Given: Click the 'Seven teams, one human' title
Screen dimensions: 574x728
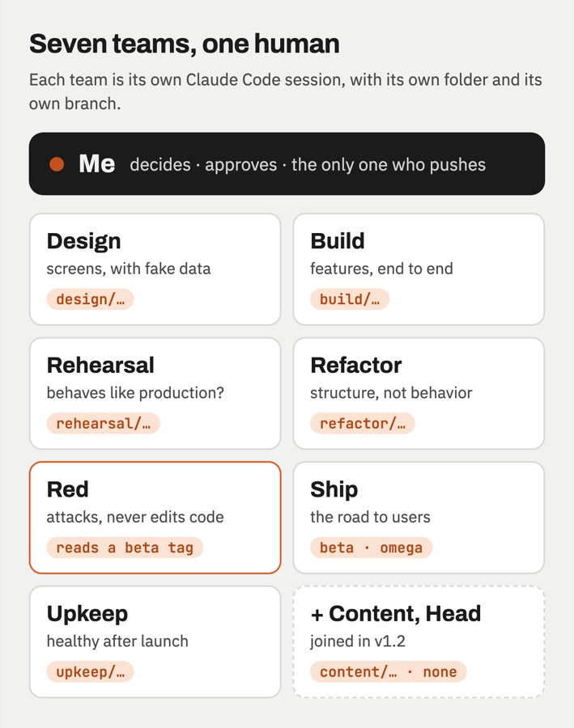Looking at the screenshot, I should (185, 44).
